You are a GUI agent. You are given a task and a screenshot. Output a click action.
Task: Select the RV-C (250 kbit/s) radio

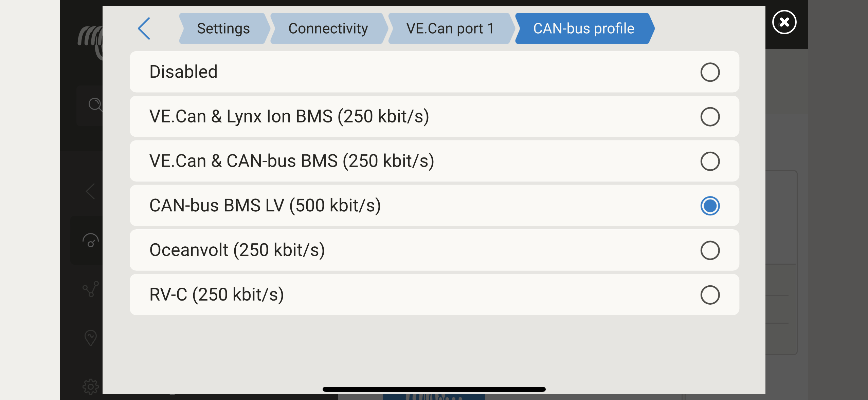tap(710, 295)
